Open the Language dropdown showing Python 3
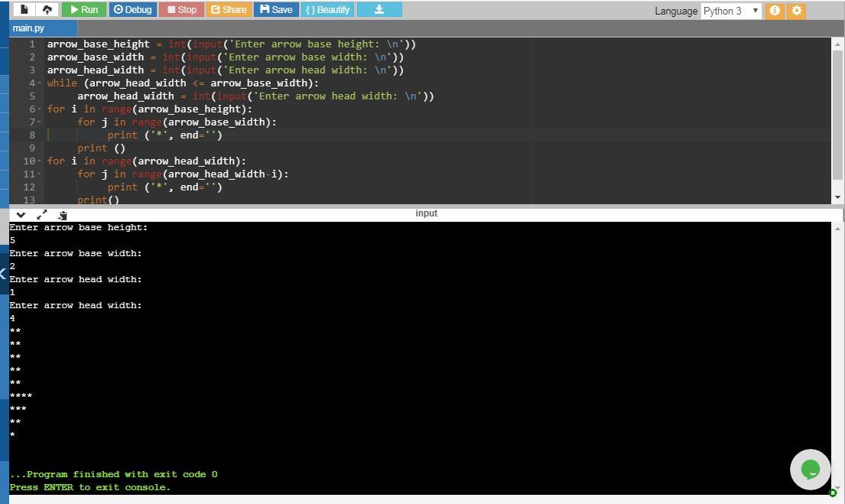Viewport: 845px width, 504px height. [731, 11]
